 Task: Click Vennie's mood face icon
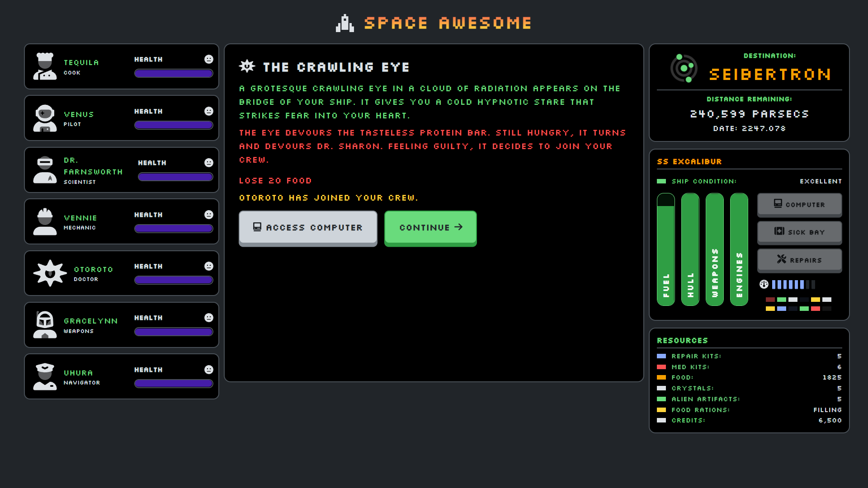pyautogui.click(x=208, y=215)
